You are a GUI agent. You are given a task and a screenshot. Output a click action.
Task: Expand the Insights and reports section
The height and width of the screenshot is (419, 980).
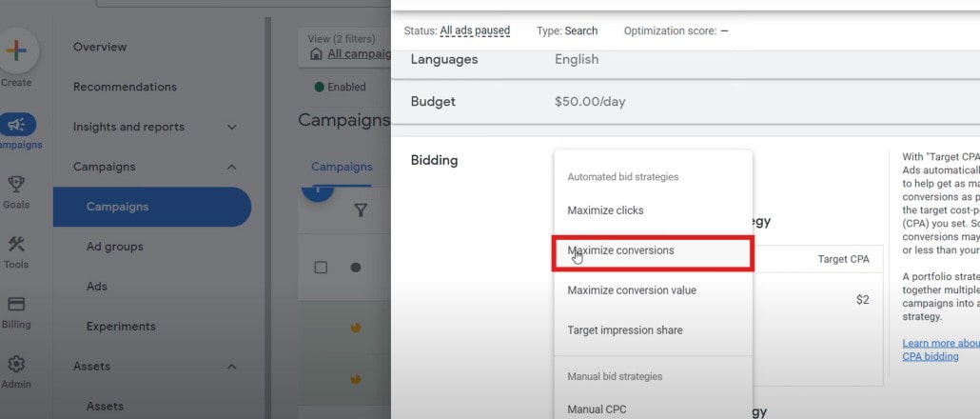tap(232, 127)
